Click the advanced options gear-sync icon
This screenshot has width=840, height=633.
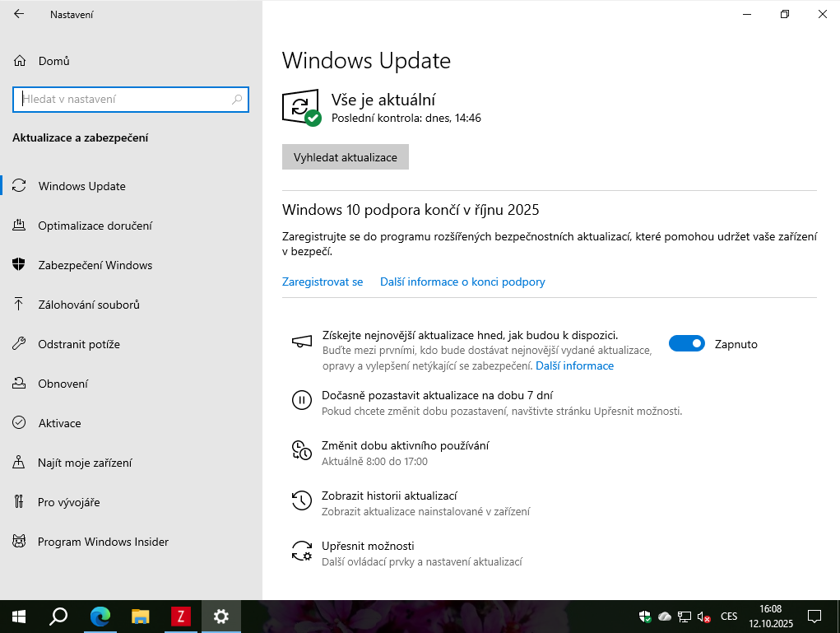coord(302,551)
